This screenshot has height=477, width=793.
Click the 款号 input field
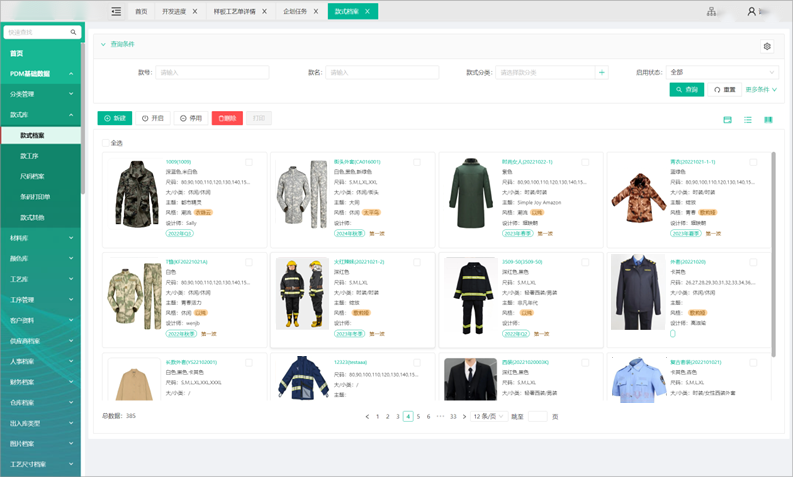[x=212, y=73]
